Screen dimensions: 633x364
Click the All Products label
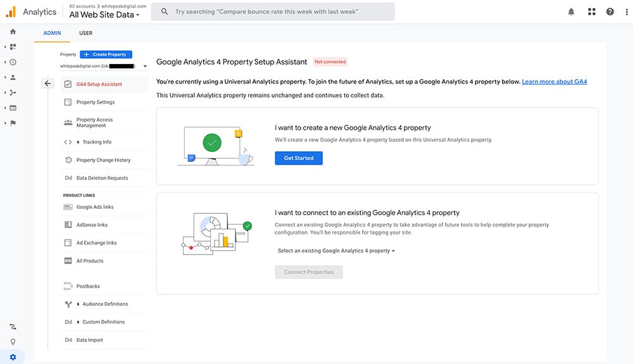(90, 261)
